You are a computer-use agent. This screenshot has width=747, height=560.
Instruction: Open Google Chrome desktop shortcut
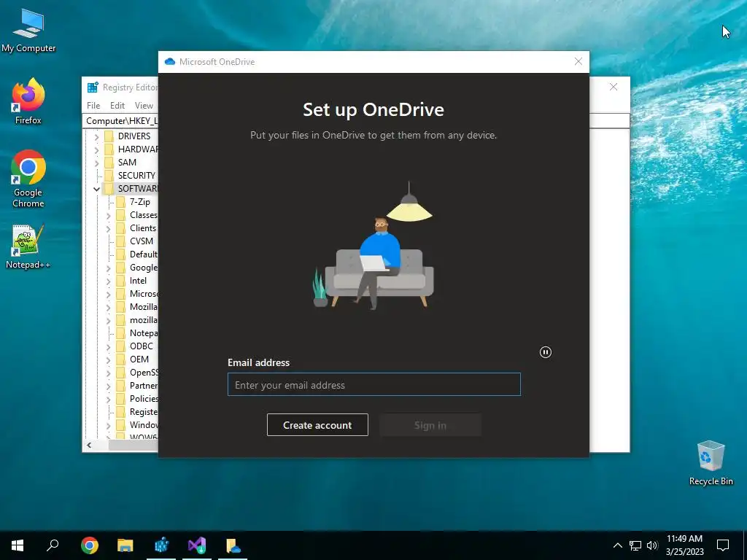pyautogui.click(x=28, y=179)
